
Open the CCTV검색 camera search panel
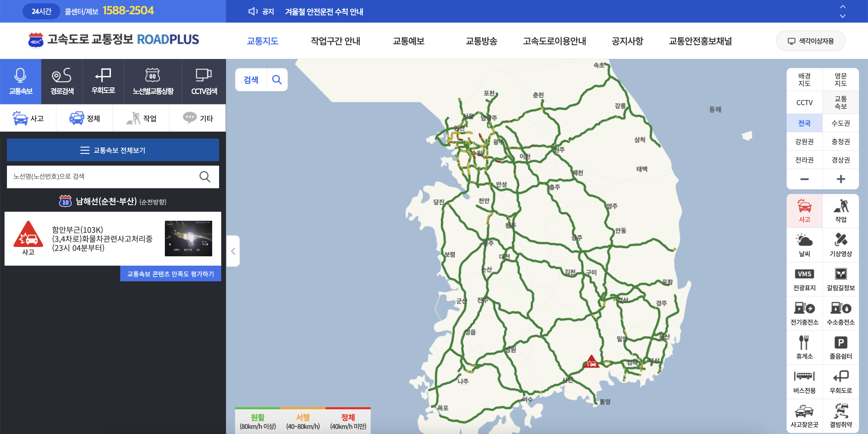204,82
